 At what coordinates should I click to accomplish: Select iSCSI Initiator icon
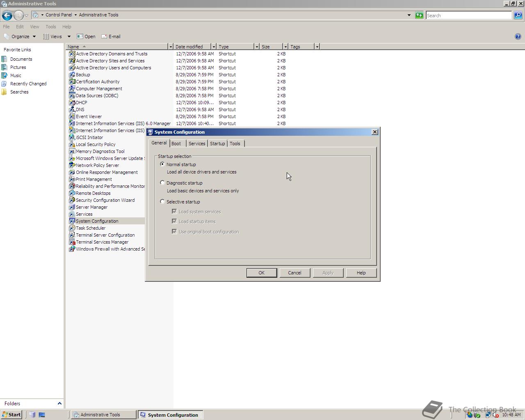[x=72, y=137]
